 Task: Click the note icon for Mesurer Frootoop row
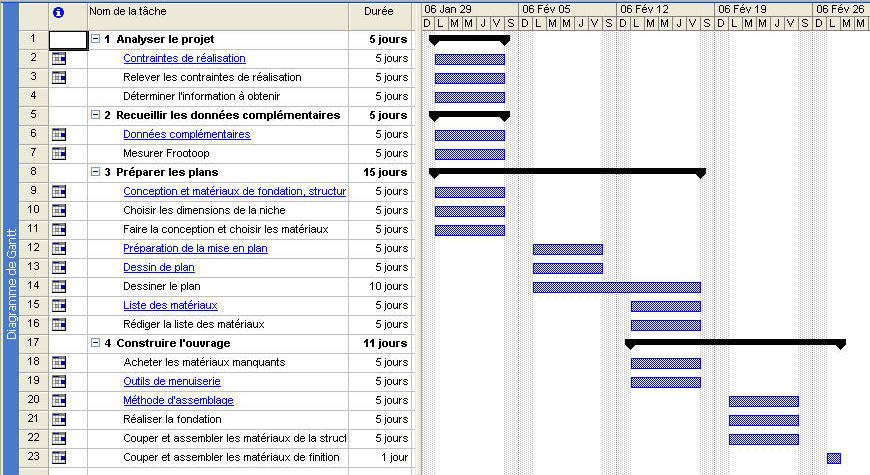pyautogui.click(x=59, y=153)
